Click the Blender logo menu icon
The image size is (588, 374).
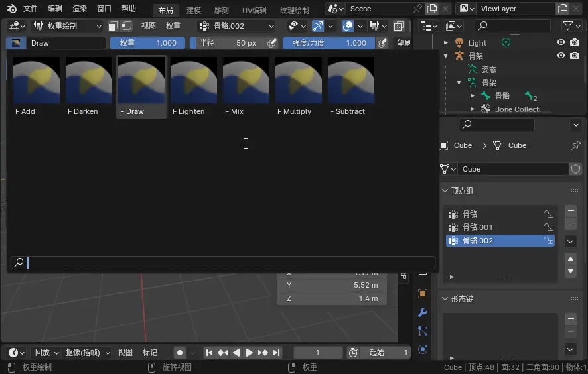tap(11, 9)
